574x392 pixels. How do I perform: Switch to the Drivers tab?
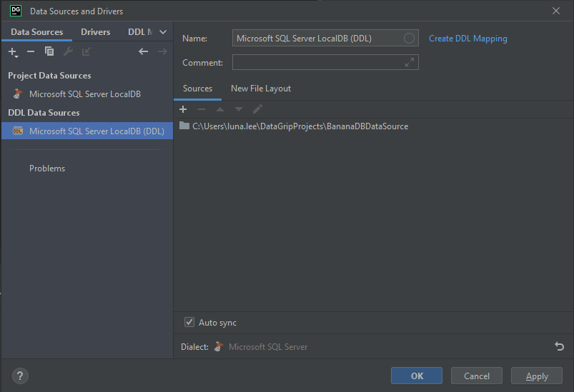[x=95, y=32]
